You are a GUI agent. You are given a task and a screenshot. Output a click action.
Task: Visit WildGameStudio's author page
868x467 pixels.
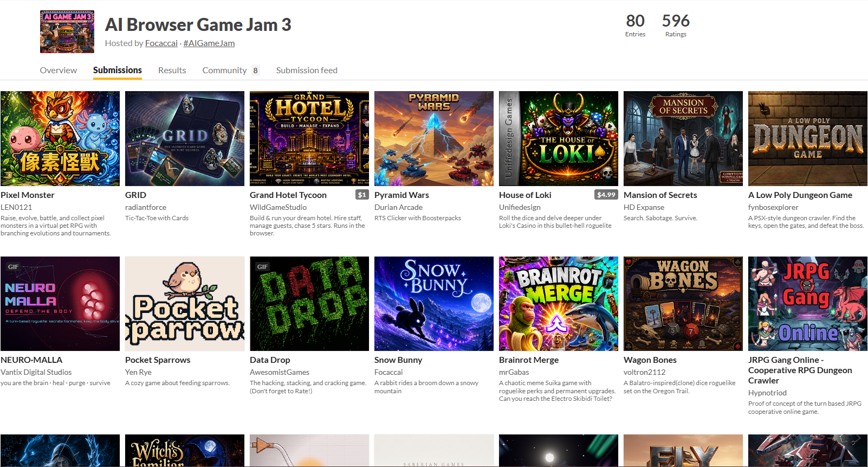[x=278, y=207]
